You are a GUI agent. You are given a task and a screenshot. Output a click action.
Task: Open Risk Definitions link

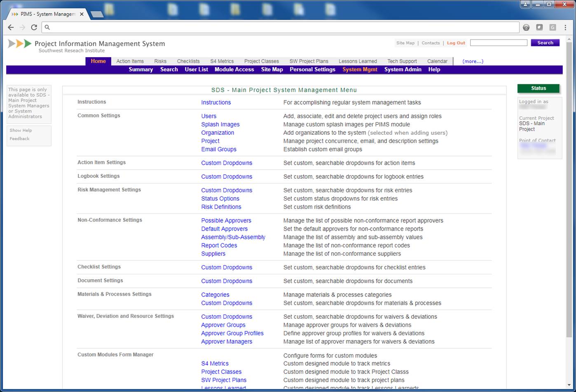pos(221,207)
